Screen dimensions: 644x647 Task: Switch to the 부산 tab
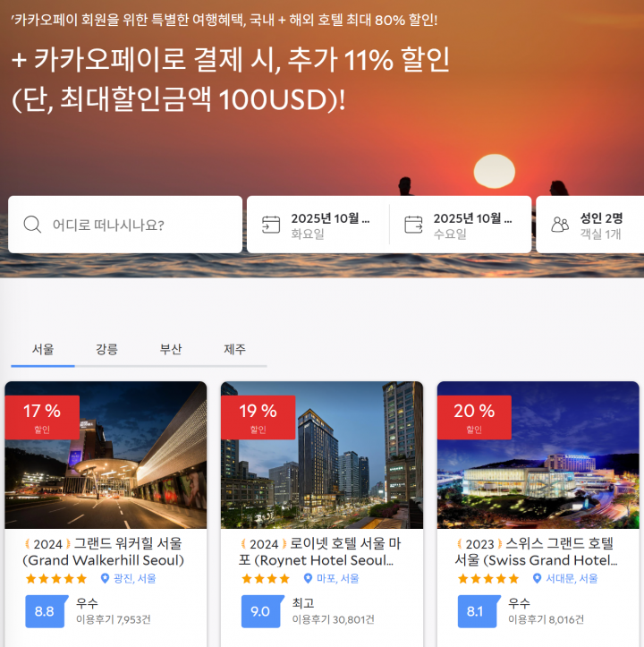pos(171,349)
